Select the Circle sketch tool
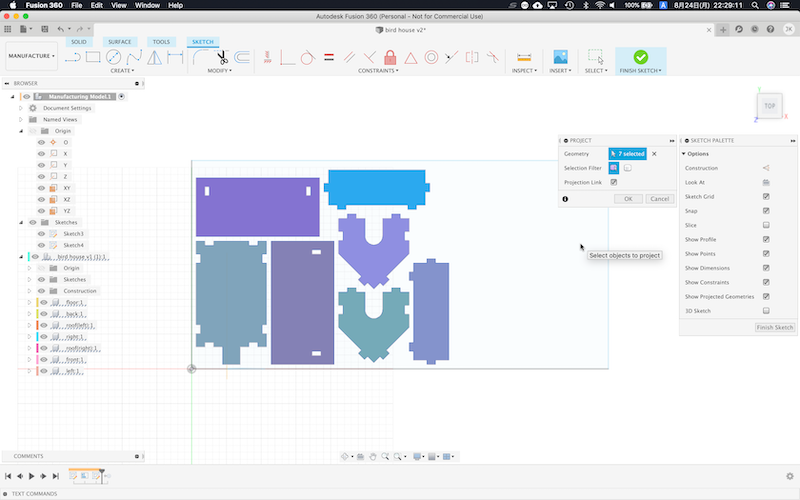Screen dimensions: 800x500 click(113, 57)
